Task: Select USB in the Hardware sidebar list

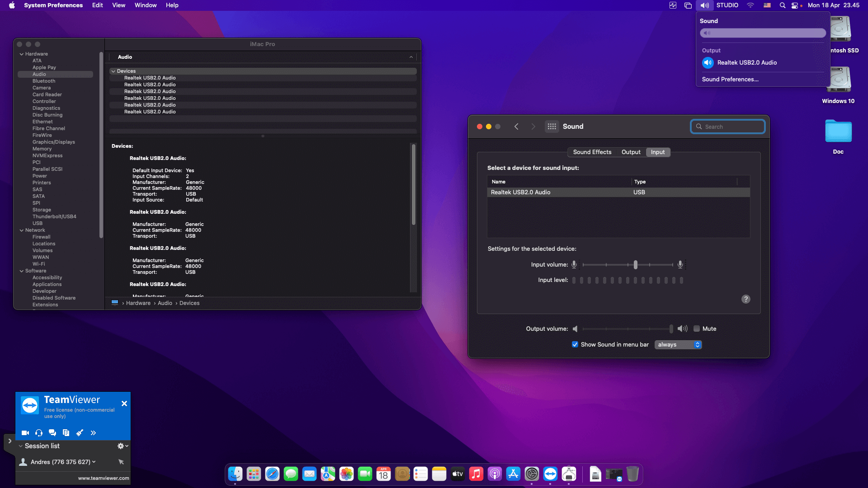Action: coord(38,224)
